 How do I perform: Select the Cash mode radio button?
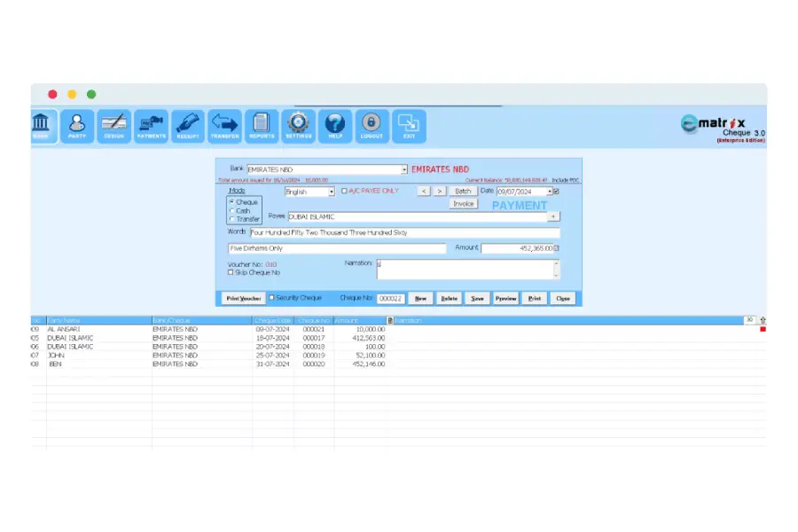click(231, 211)
